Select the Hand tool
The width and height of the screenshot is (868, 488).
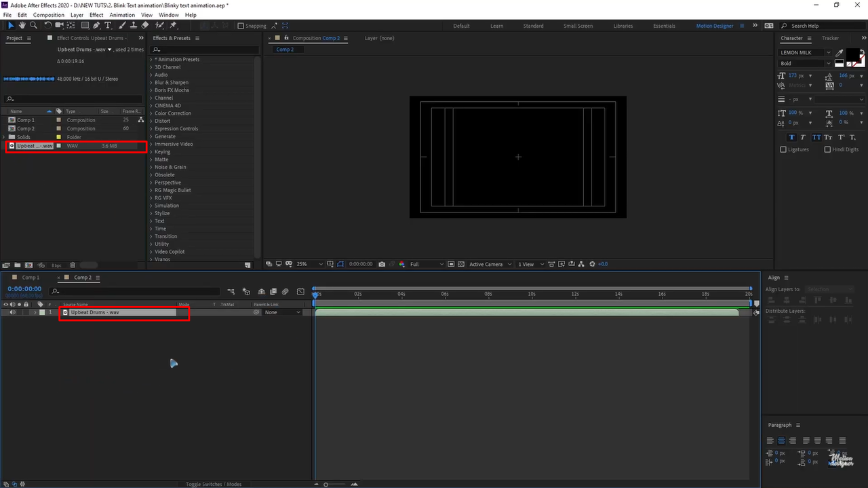22,26
